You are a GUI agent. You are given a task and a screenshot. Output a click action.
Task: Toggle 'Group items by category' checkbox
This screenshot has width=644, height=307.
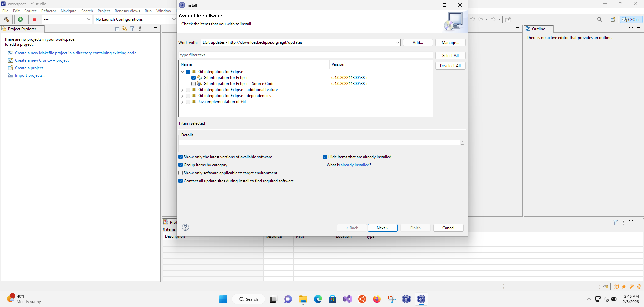[x=181, y=165]
